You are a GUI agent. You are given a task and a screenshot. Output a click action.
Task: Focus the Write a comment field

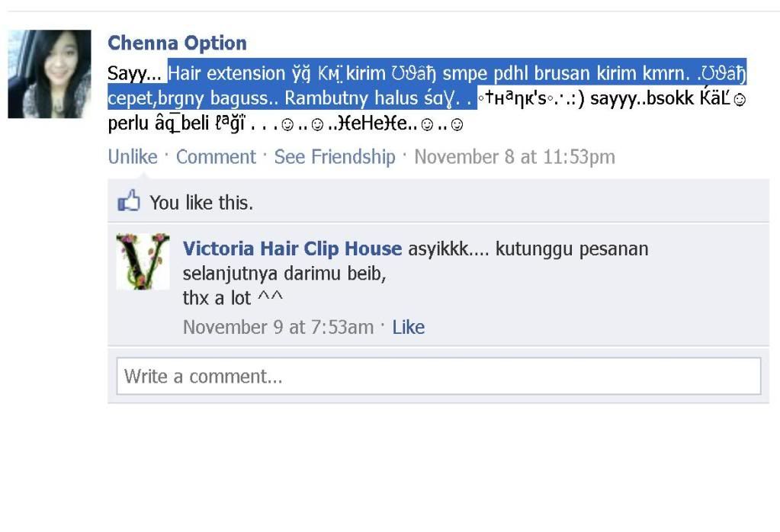click(x=438, y=376)
